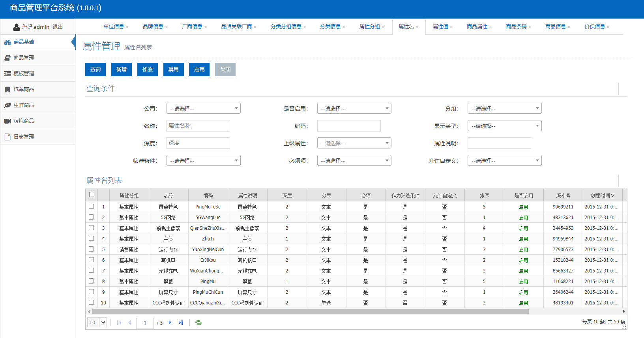Close the 品牌信息 tab
Screen dimensions: 644x338
point(167,27)
